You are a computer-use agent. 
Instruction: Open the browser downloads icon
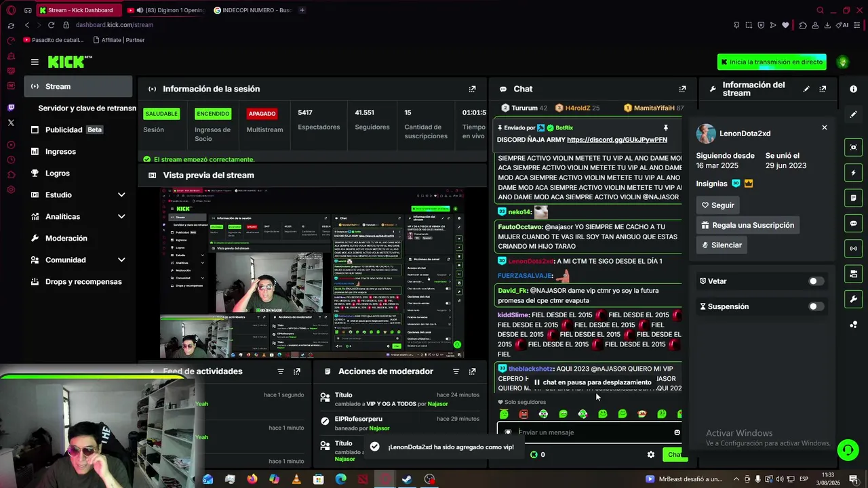point(827,25)
